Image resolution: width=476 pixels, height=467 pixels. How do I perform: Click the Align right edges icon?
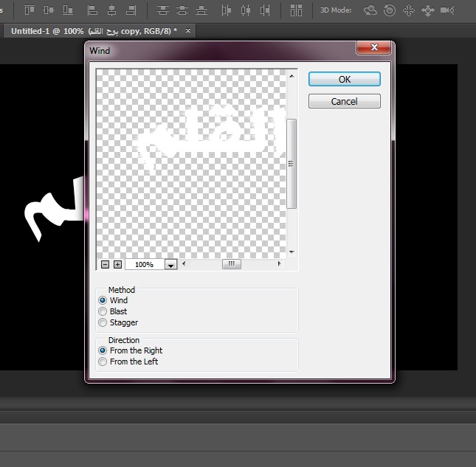[131, 10]
